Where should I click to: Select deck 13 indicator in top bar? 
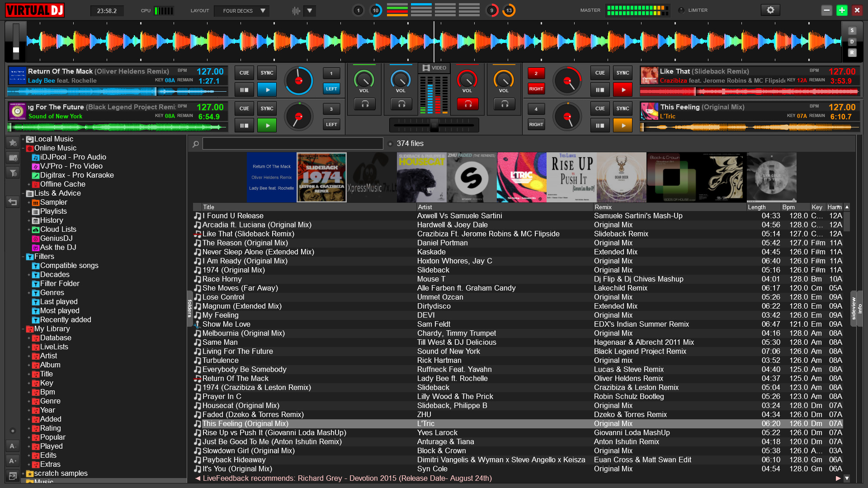[509, 10]
